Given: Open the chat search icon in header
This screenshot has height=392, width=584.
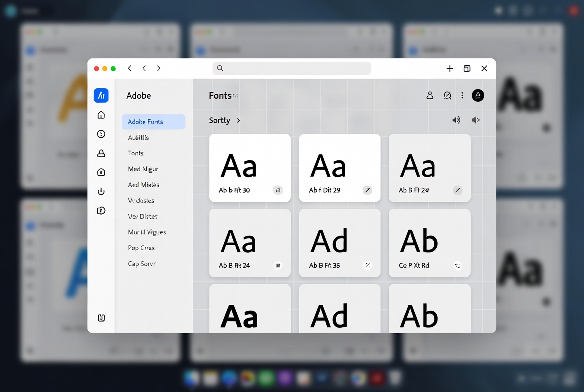Looking at the screenshot, I should point(447,96).
